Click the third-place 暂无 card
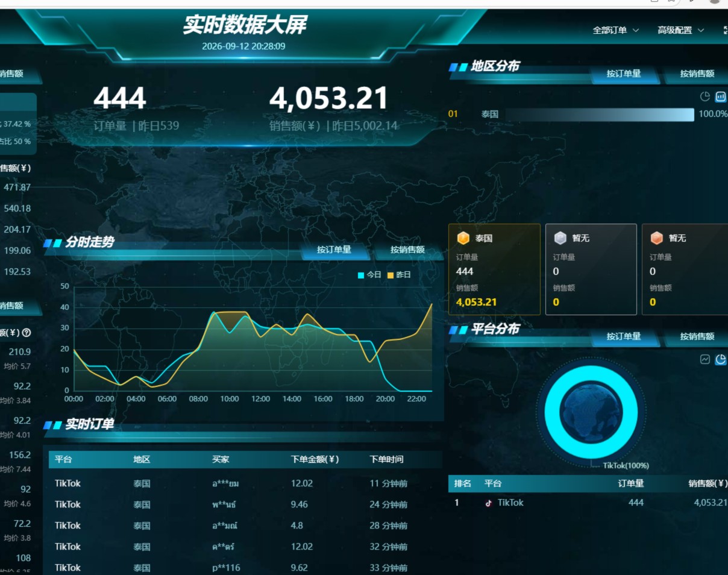The width and height of the screenshot is (728, 575). (x=685, y=269)
